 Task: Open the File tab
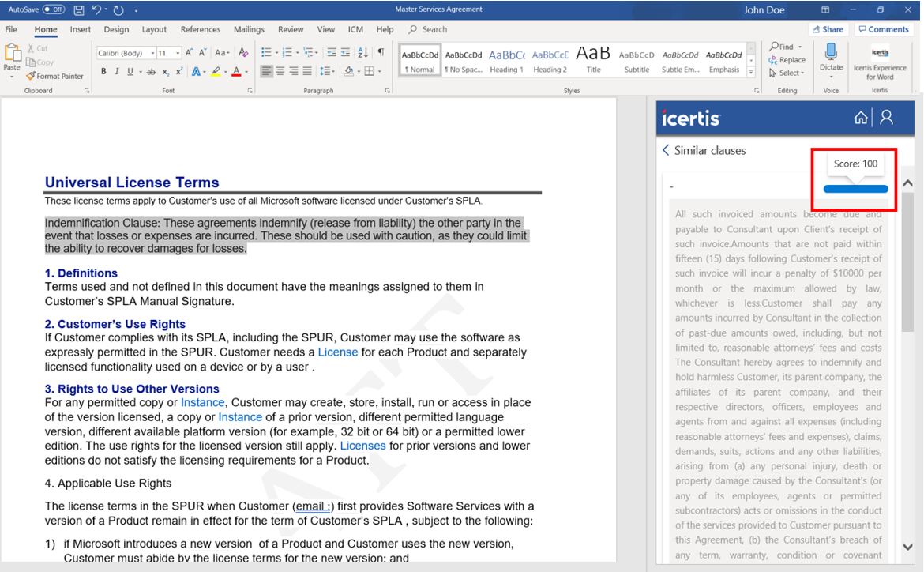11,29
